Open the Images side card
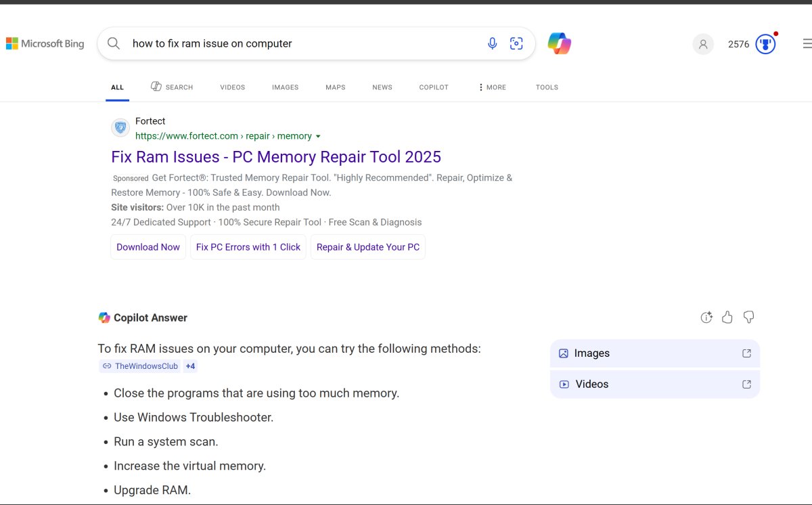812x505 pixels. pos(655,353)
